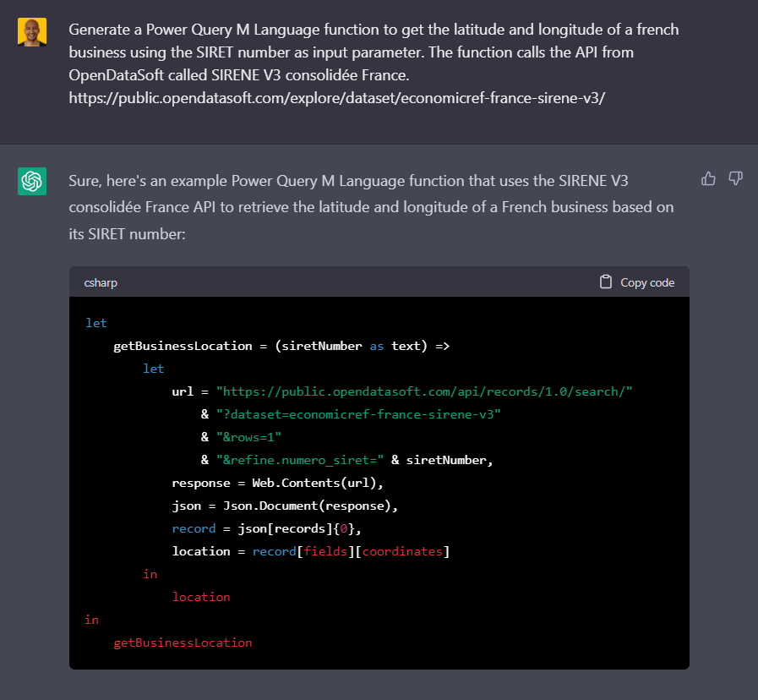Click the text 'OpenDataSoft called SIRENE V3 consolidée France.'
Viewport: 758px width, 700px height.
(x=239, y=75)
